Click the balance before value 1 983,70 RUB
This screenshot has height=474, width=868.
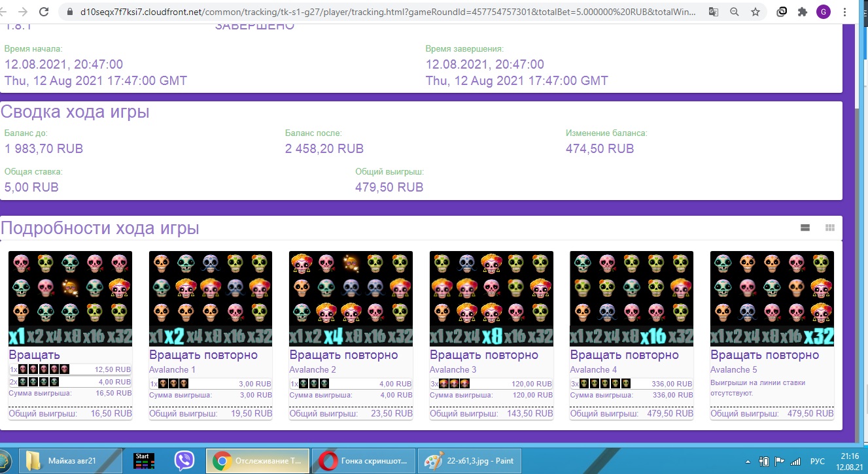point(44,148)
